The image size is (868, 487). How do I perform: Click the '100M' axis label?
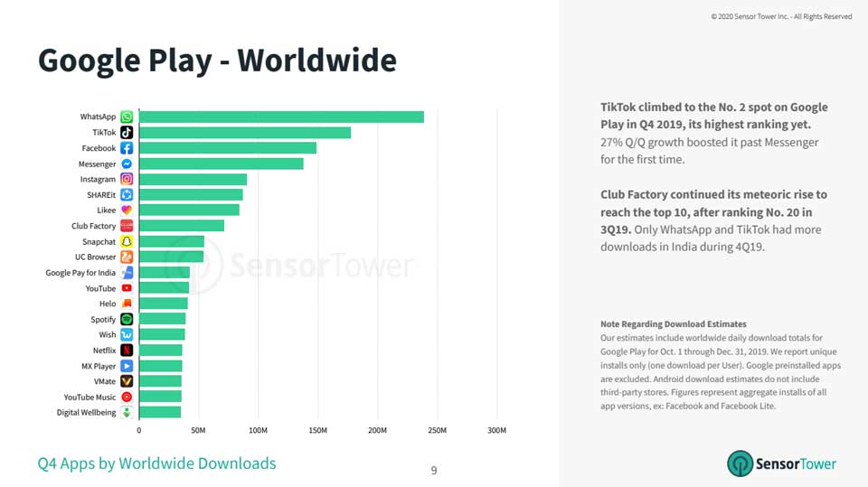coord(258,430)
